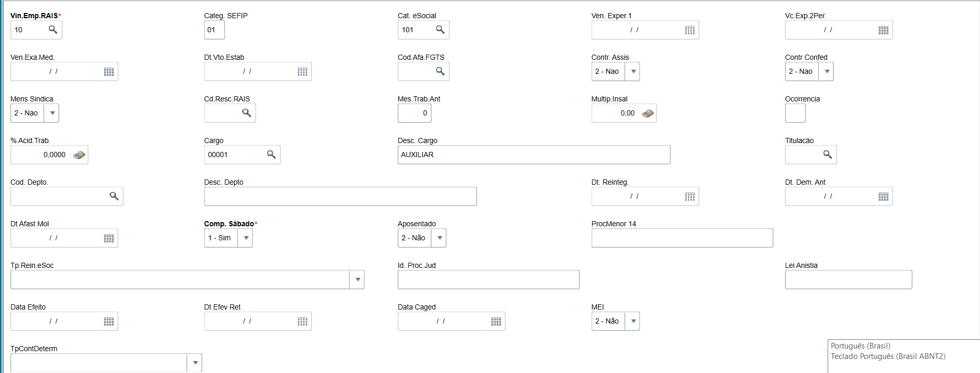
Task: Click the Desc. Cargo text field
Action: tap(533, 155)
